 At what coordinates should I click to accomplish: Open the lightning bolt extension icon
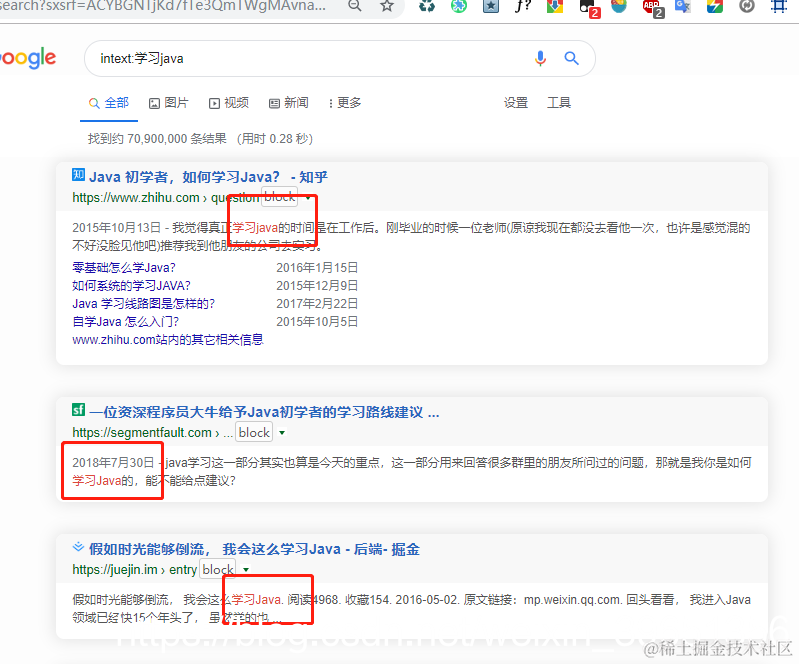point(714,6)
